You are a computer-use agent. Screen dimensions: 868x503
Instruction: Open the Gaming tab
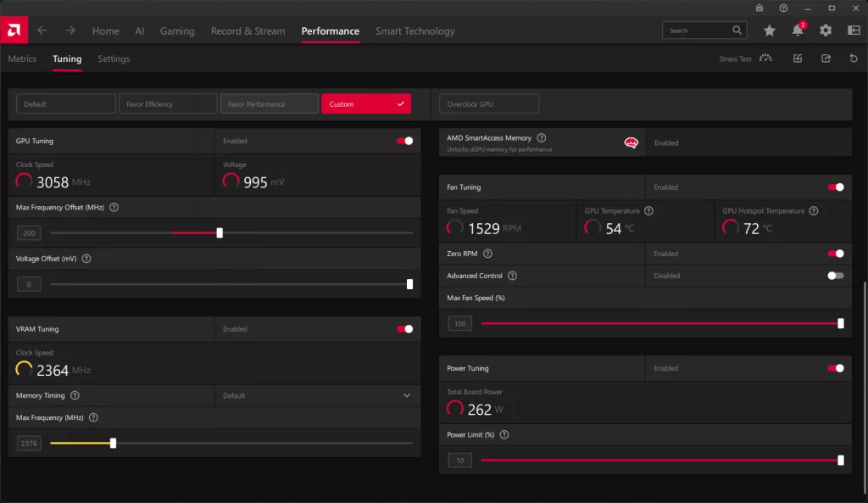(177, 31)
